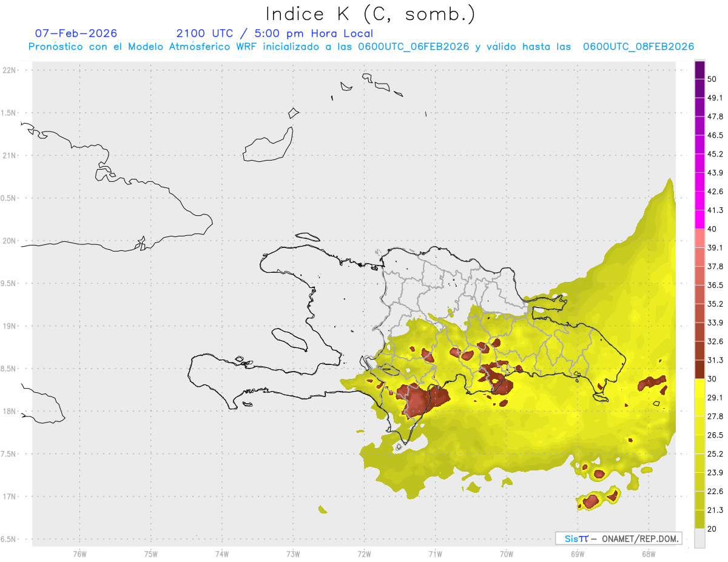Click the "72W" longitude label
The height and width of the screenshot is (562, 728).
pyautogui.click(x=364, y=554)
